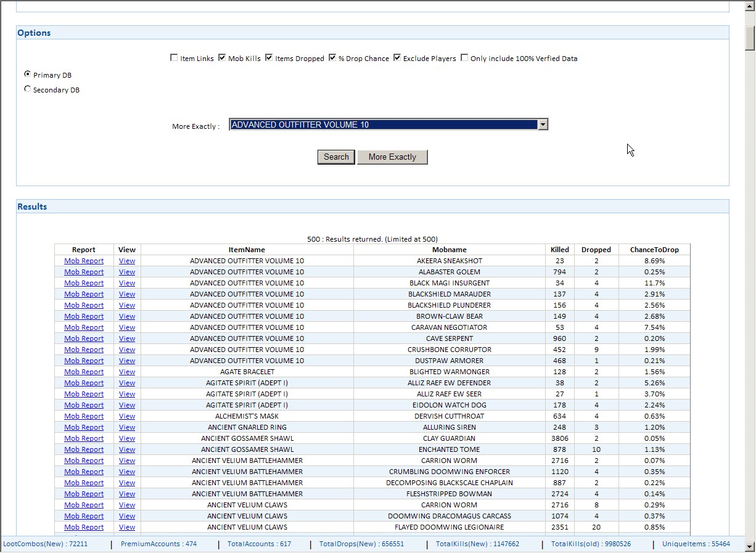The height and width of the screenshot is (553, 756).
Task: Click TotalKills(New) status entry
Action: [477, 544]
